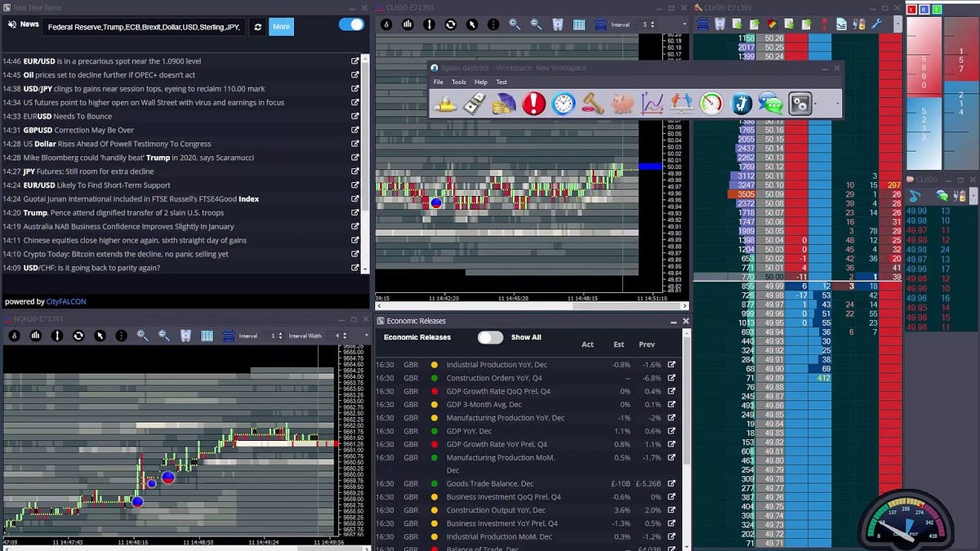Select the crosshair pointer tool on NQH20 chart
Viewport: 980px width, 551px height.
point(100,335)
